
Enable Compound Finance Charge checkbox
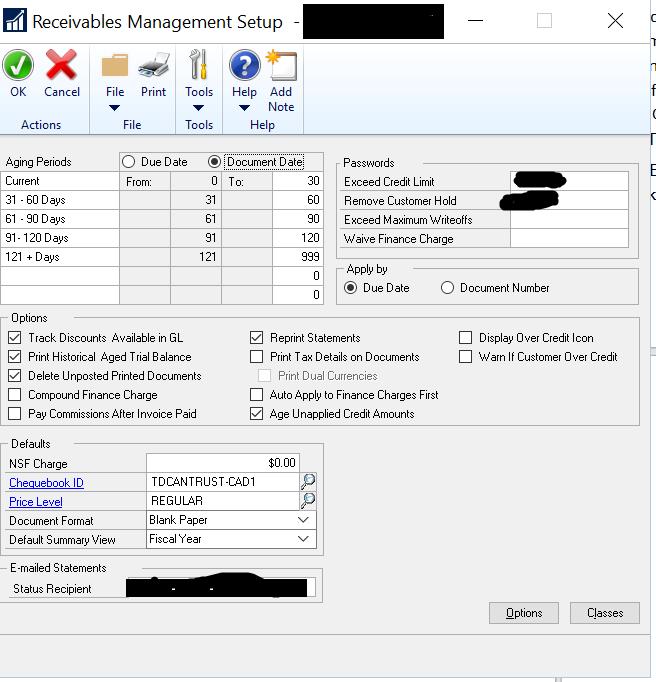pyautogui.click(x=15, y=395)
